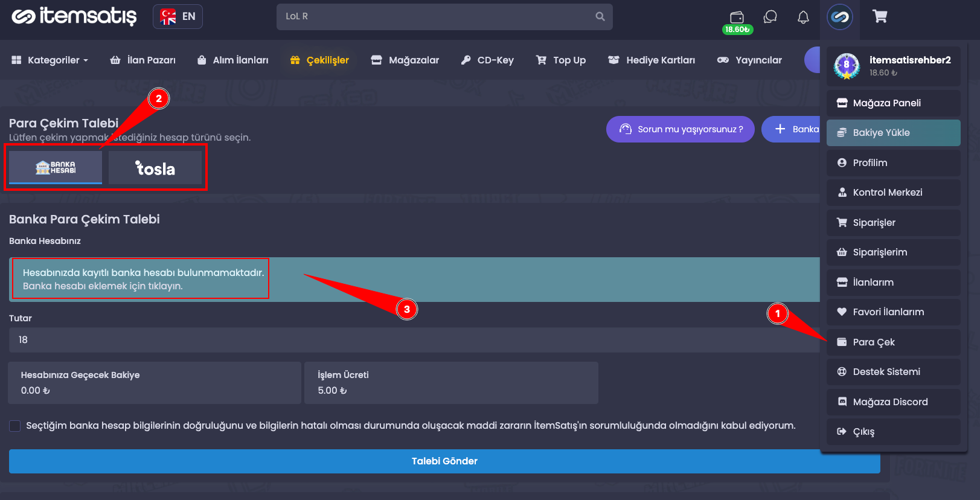This screenshot has height=500, width=980.
Task: Select the tosla account option
Action: [x=155, y=168]
